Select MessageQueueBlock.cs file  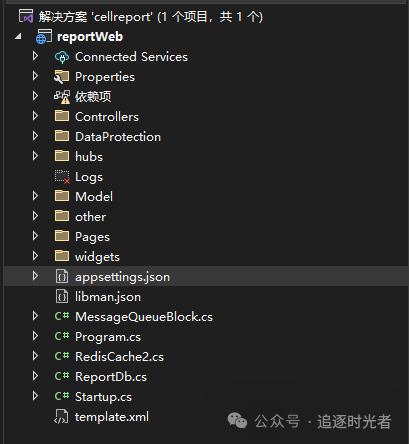click(x=144, y=317)
